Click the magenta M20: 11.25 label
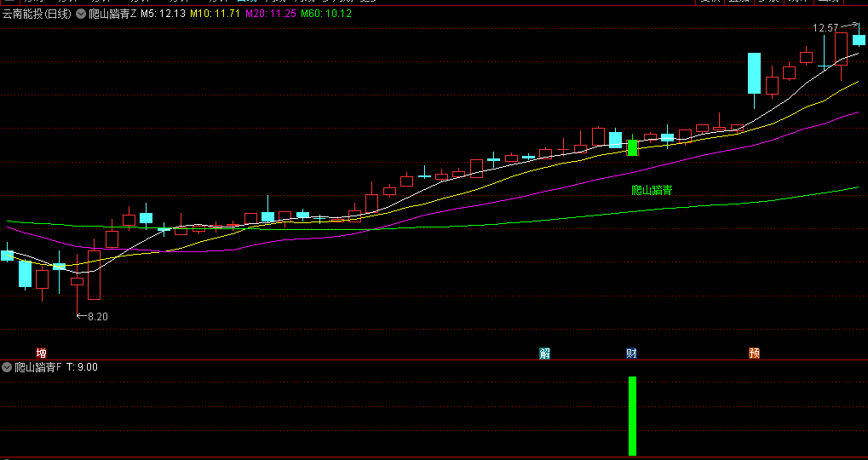 click(x=271, y=14)
